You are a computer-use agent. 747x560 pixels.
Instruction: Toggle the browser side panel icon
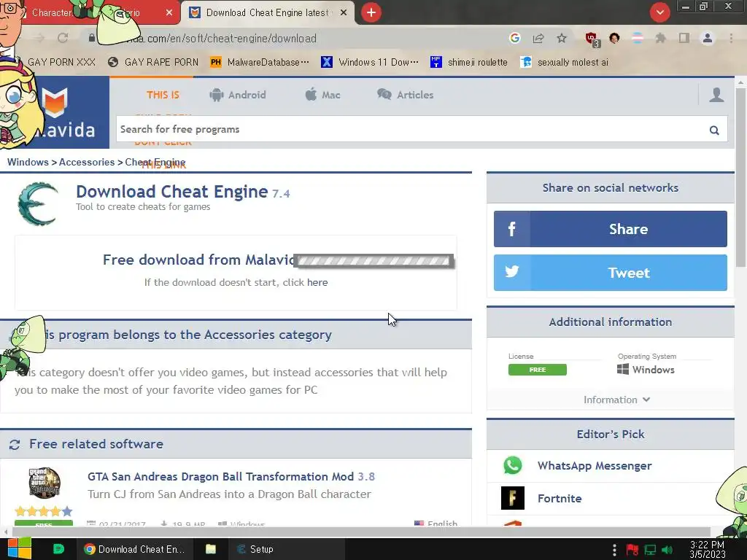tap(684, 38)
